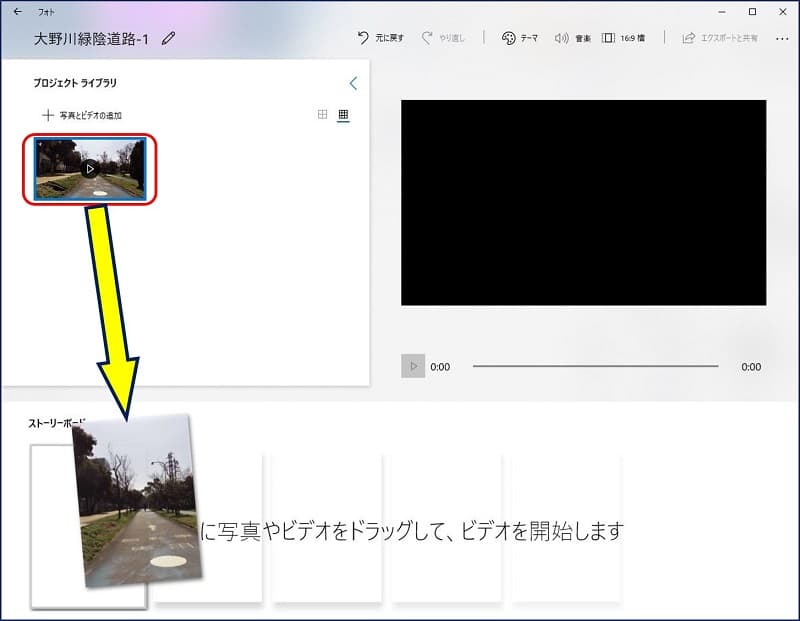Open the エクスポートと共有 export option
Viewport: 800px width, 621px height.
click(719, 38)
